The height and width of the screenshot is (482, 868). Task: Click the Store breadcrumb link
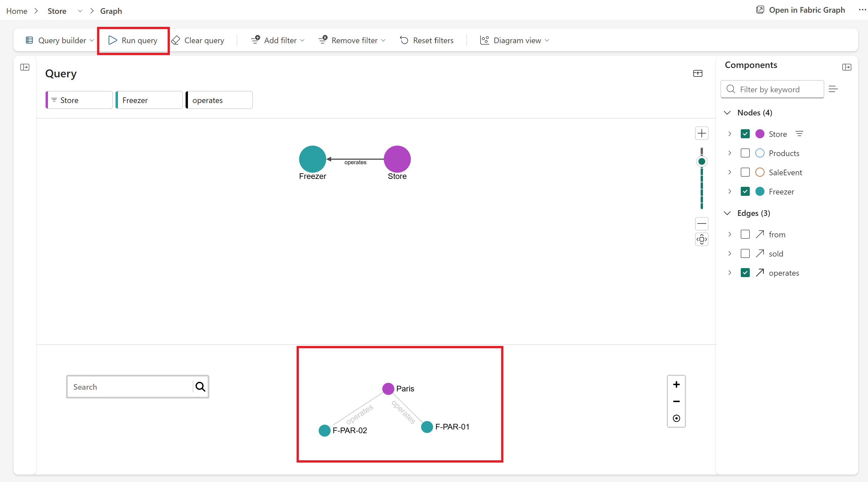point(57,11)
